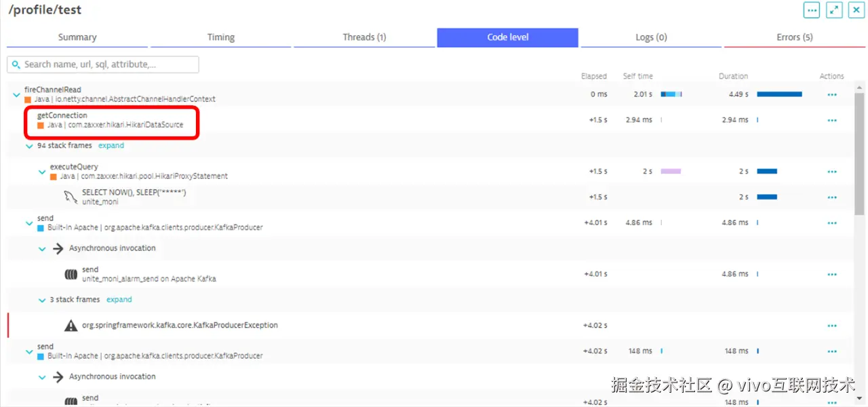Click the 2.01 s self time bar of fireChannelRead

pyautogui.click(x=671, y=94)
